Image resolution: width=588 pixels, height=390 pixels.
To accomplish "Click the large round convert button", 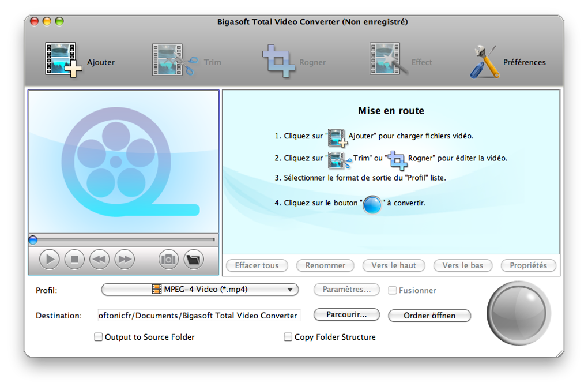I will [x=519, y=313].
